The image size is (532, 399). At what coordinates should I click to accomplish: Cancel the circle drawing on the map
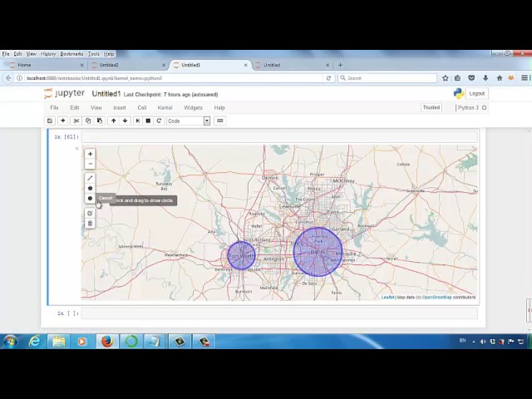[x=106, y=198]
